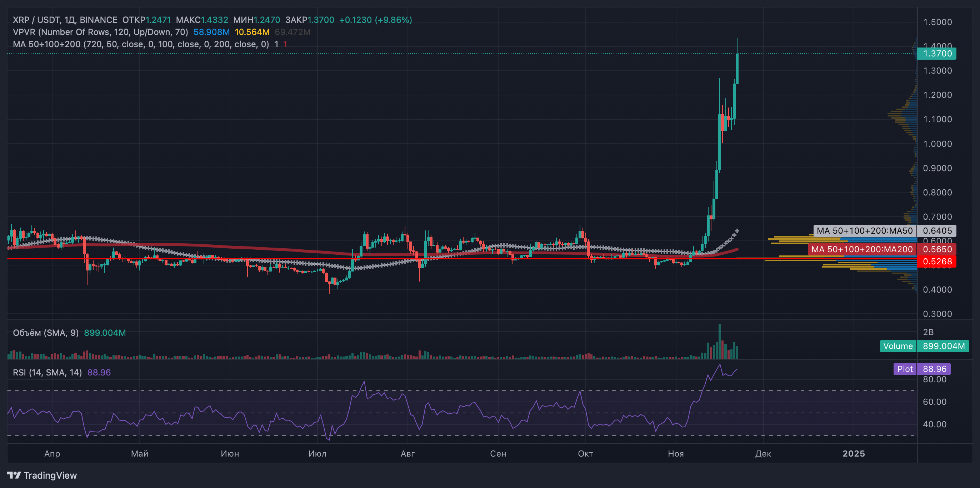Screen dimensions: 980x488
Task: Click the 0.4000 price axis tick
Action: coord(937,290)
